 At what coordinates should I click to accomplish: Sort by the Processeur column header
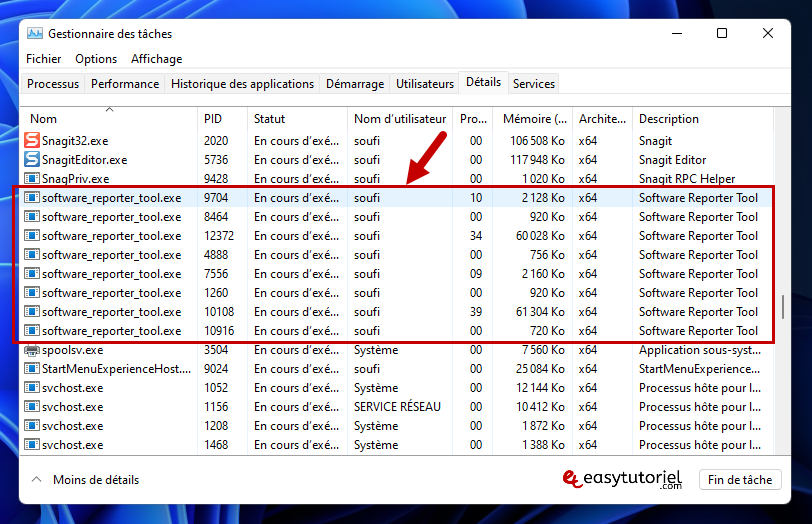(472, 119)
